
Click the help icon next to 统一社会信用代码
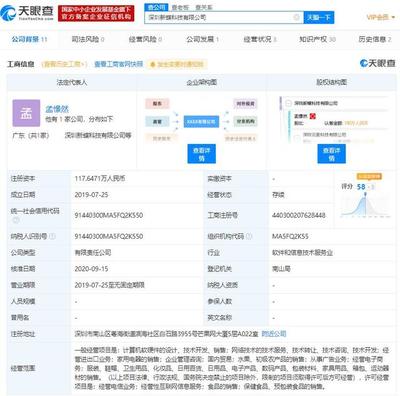point(15,220)
